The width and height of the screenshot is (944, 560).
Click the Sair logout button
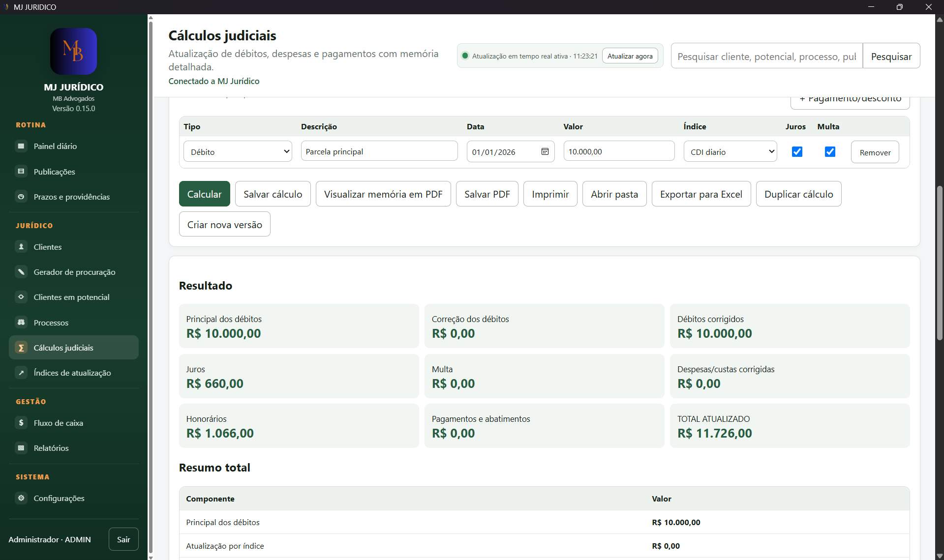[x=123, y=539]
